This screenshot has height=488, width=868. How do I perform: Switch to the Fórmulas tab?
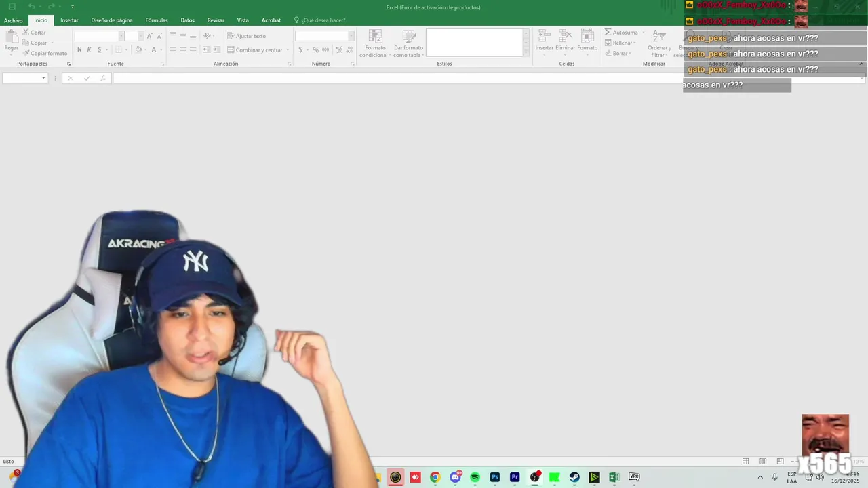point(157,20)
